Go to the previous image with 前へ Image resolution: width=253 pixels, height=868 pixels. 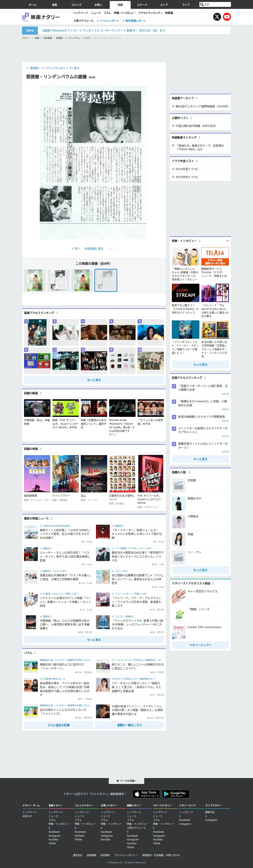76,249
